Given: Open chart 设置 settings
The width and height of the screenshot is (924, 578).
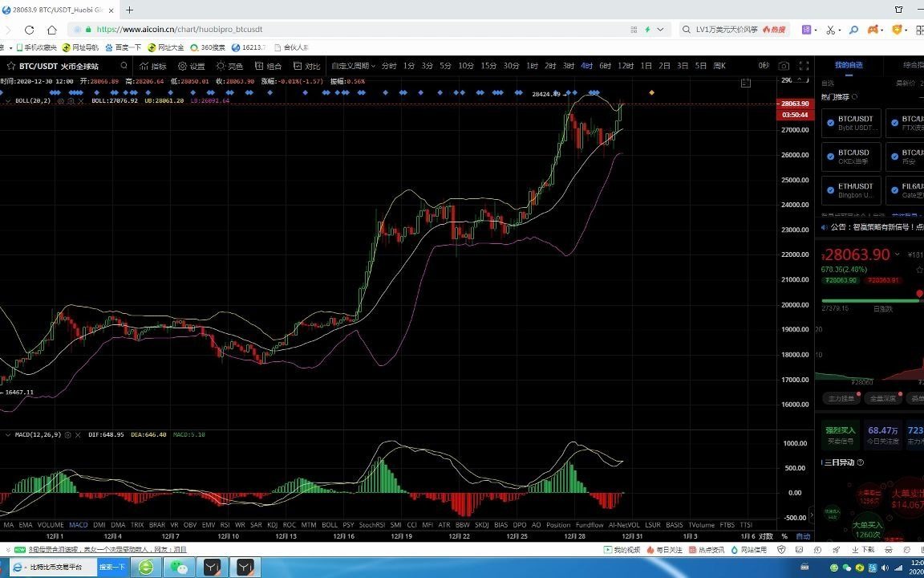Looking at the screenshot, I should tap(192, 66).
